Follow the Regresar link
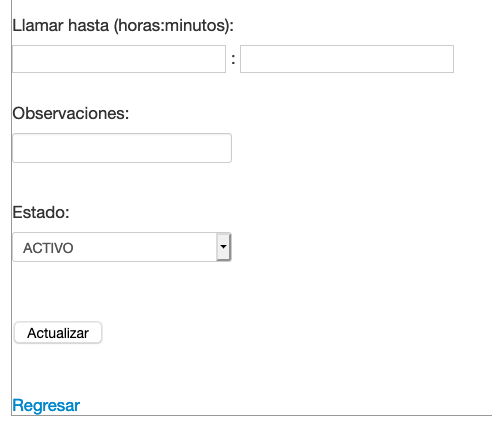492x437 pixels. [46, 405]
